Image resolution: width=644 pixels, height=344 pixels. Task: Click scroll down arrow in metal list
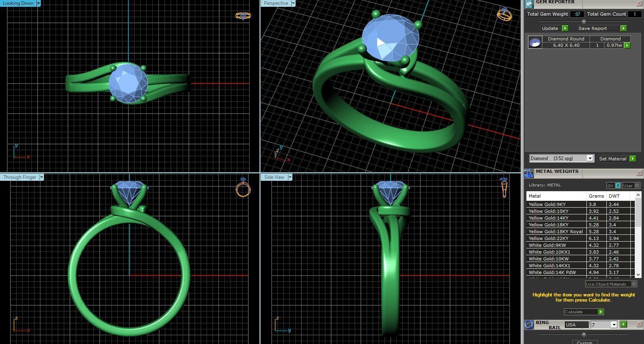pos(638,275)
